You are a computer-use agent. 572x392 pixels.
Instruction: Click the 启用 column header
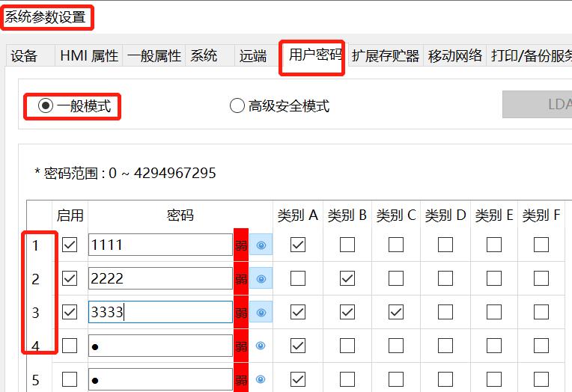tap(70, 215)
